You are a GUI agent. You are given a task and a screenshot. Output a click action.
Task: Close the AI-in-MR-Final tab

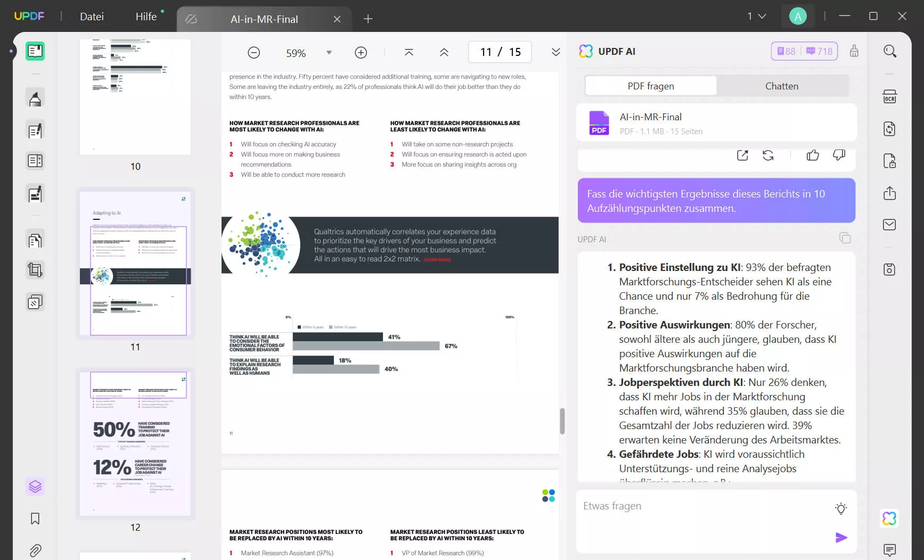point(337,19)
